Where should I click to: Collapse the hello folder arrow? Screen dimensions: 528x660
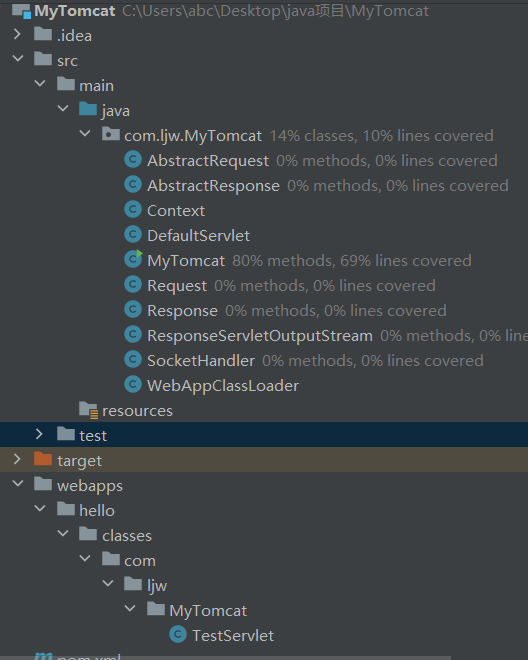pyautogui.click(x=40, y=509)
